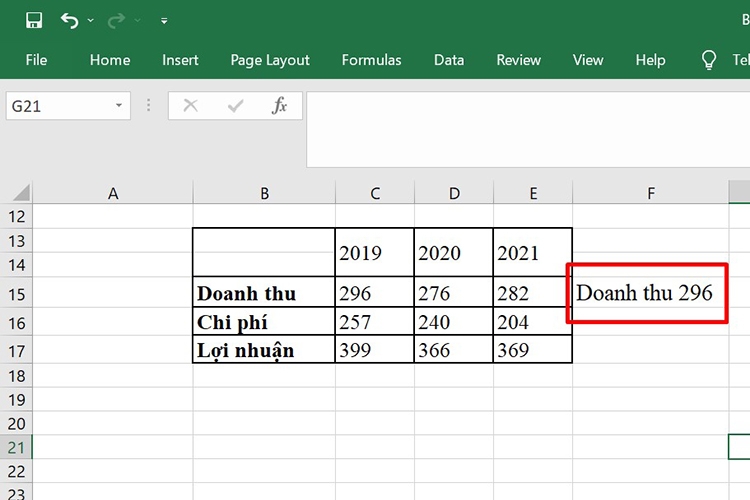
Task: Select row 19 header
Action: pyautogui.click(x=16, y=399)
